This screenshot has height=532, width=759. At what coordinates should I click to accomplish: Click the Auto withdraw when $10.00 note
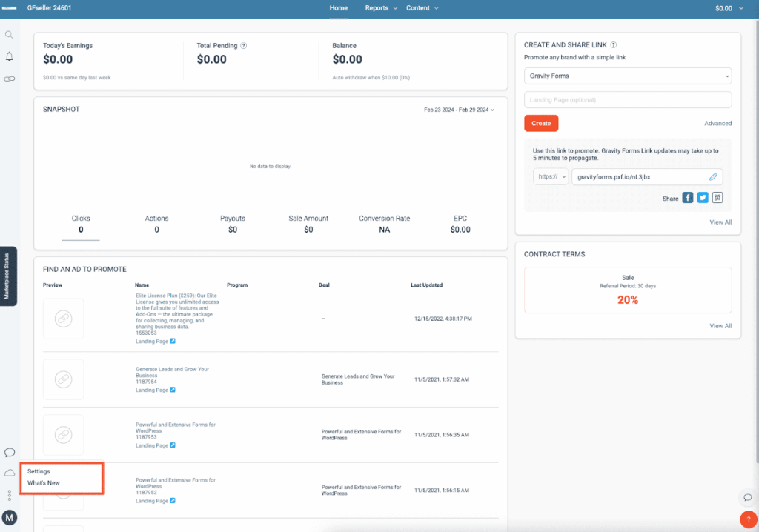click(371, 78)
